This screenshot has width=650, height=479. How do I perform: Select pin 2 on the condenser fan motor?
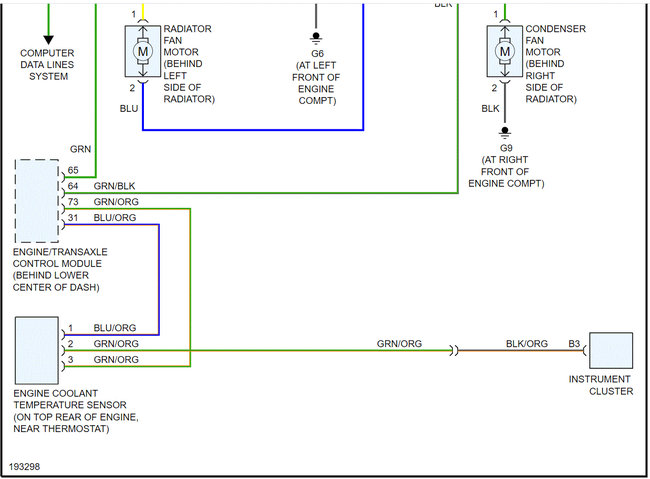tap(494, 88)
